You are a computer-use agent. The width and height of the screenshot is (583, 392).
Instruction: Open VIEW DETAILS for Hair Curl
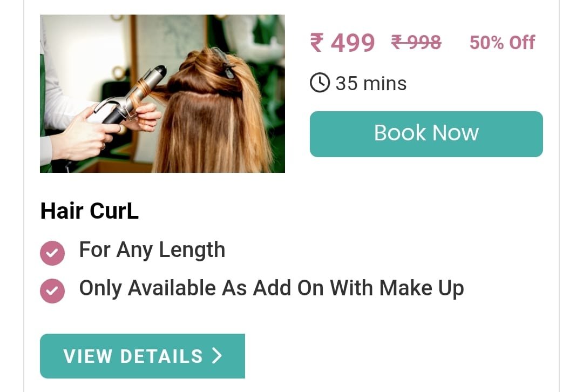[143, 356]
